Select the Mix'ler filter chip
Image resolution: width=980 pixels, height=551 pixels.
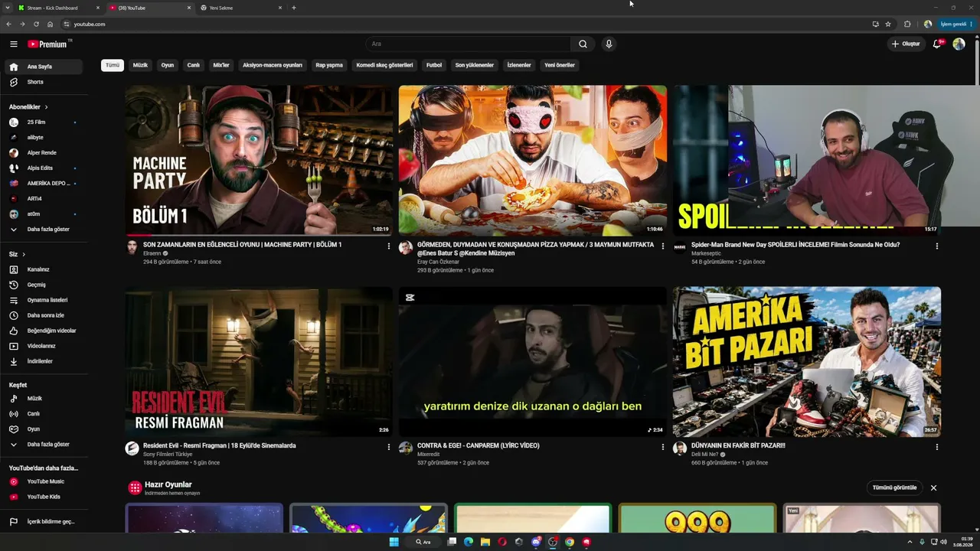click(221, 65)
